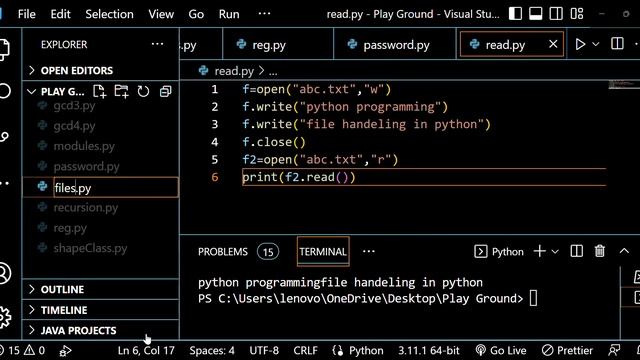Run the Python file with play icon
Image resolution: width=640 pixels, height=360 pixels.
coord(580,44)
